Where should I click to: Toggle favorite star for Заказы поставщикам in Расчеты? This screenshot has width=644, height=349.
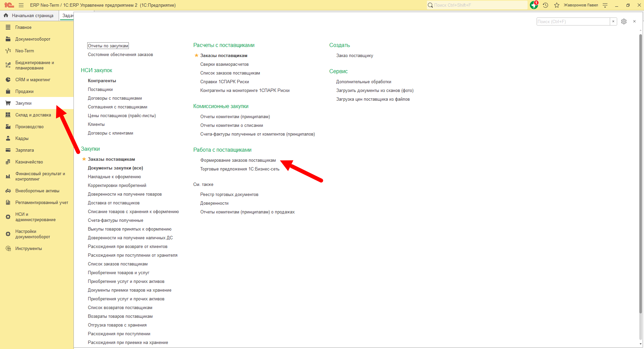[x=196, y=55]
